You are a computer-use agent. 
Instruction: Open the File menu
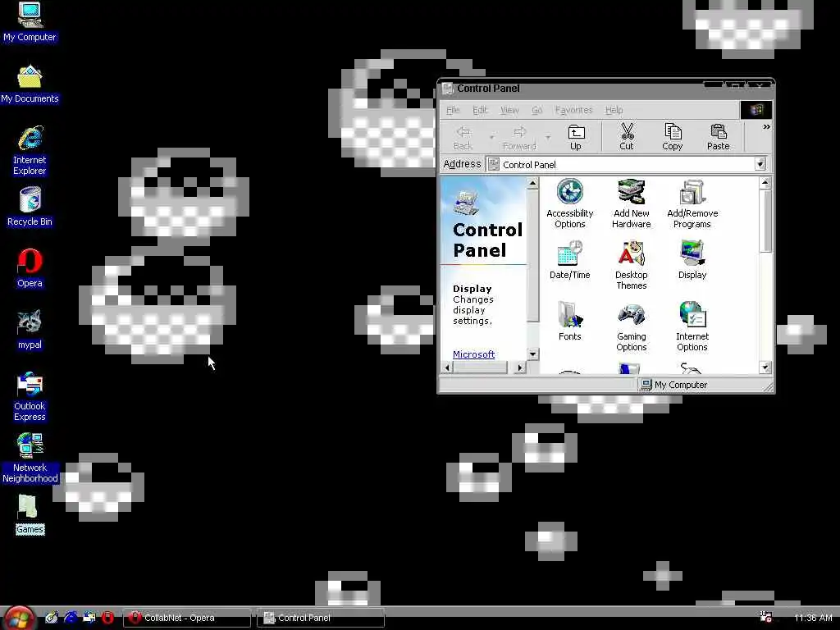coord(453,110)
